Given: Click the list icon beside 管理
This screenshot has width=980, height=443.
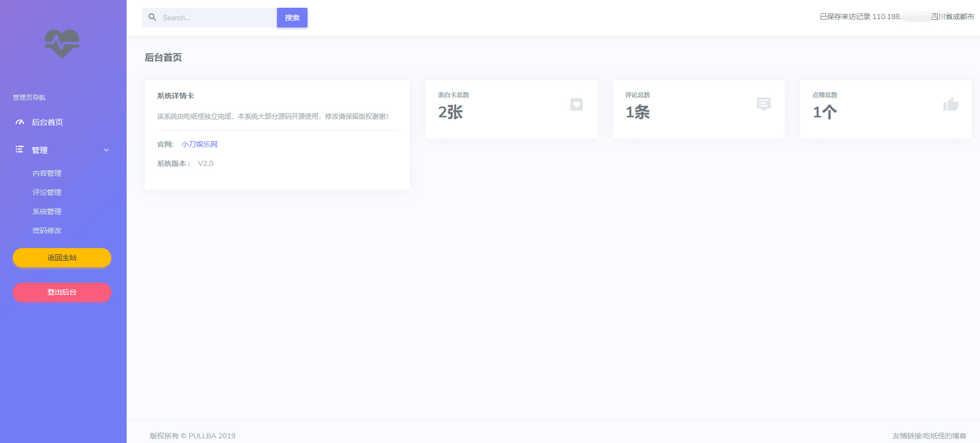Looking at the screenshot, I should [20, 149].
